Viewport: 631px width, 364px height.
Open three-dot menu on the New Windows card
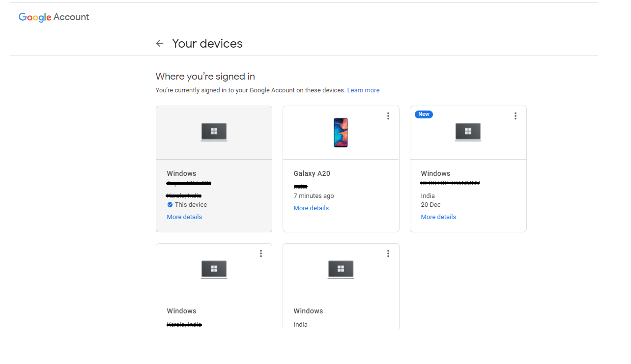tap(515, 116)
